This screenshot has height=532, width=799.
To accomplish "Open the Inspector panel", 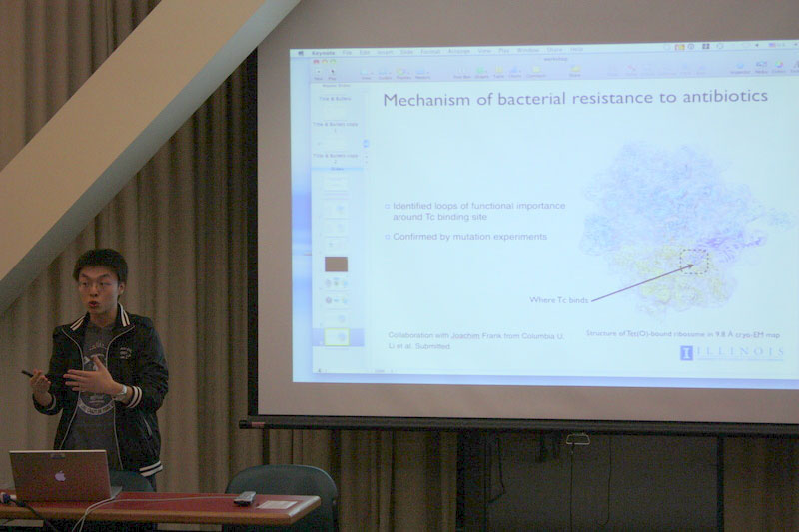I will tap(740, 69).
